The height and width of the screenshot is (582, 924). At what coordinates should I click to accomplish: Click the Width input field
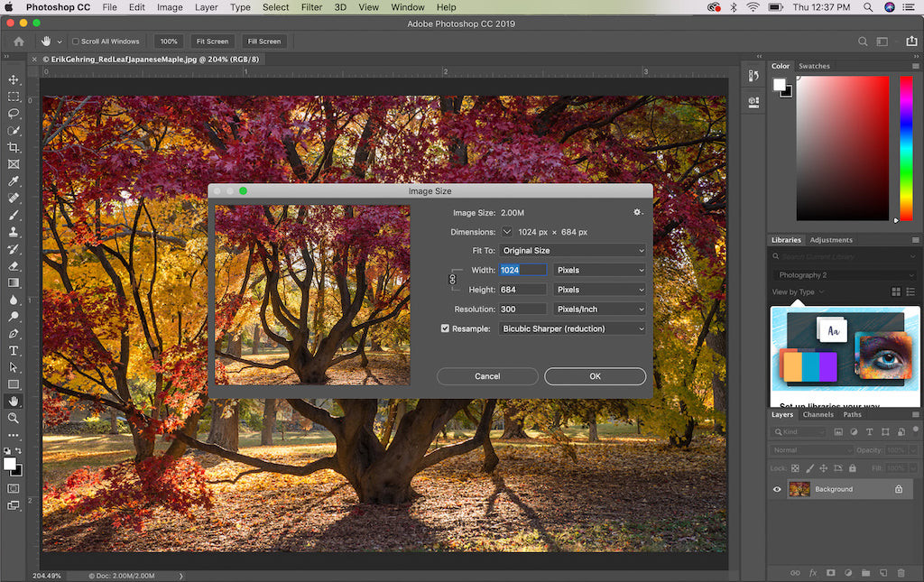click(x=522, y=270)
